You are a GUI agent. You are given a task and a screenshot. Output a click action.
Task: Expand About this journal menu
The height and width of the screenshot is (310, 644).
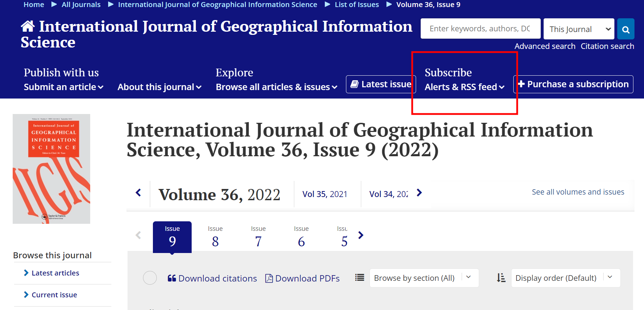tap(160, 87)
